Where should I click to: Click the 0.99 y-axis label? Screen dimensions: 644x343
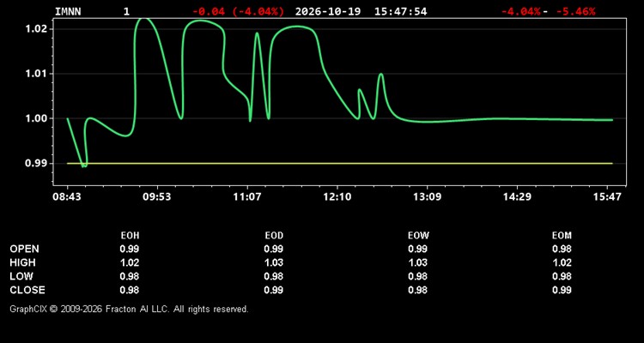click(x=38, y=163)
